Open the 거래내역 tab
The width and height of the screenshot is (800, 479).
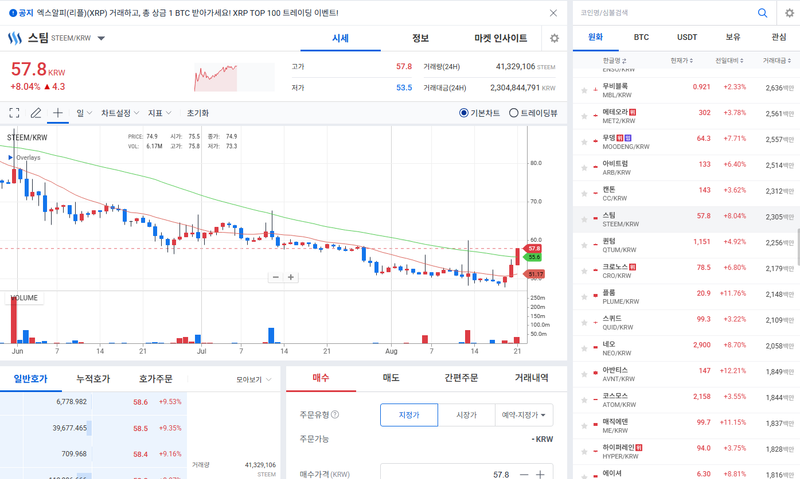pyautogui.click(x=532, y=377)
